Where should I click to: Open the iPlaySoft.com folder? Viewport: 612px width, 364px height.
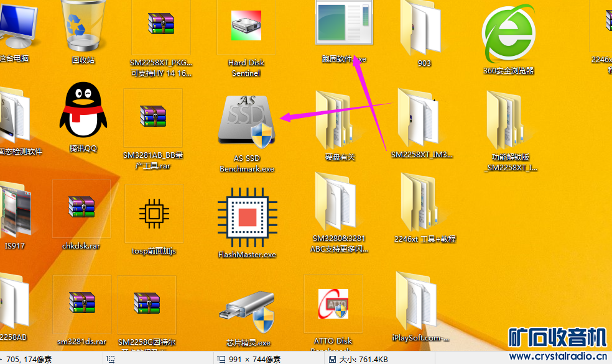[416, 301]
